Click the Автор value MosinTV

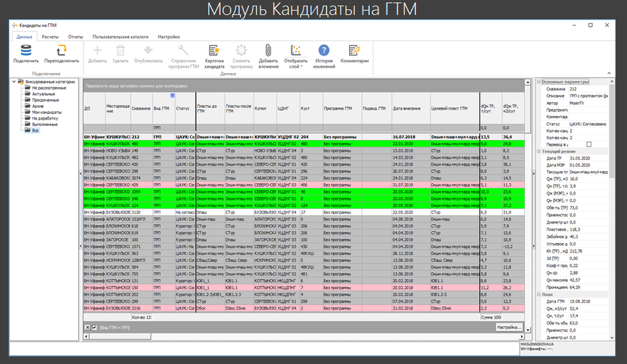coord(577,103)
